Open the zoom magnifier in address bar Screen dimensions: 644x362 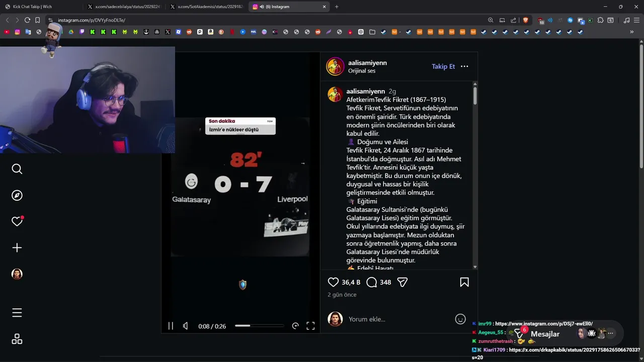point(491,20)
